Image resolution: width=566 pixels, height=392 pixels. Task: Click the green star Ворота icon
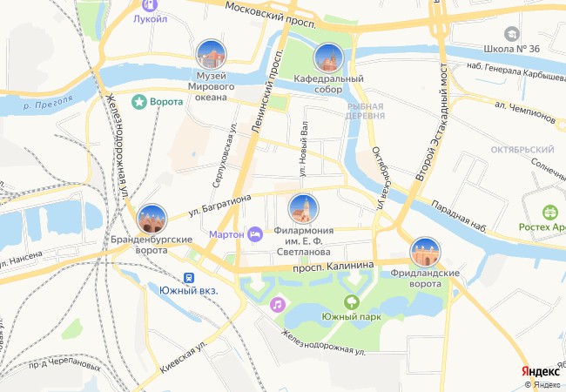click(139, 102)
